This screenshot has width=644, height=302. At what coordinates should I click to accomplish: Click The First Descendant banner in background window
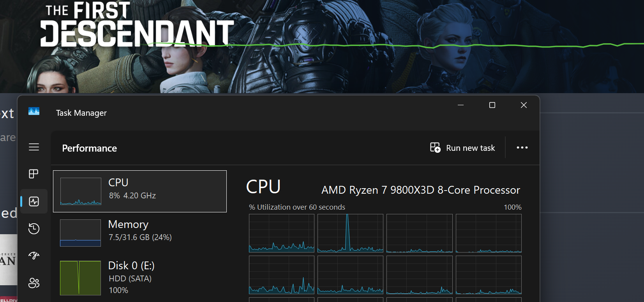click(x=322, y=46)
